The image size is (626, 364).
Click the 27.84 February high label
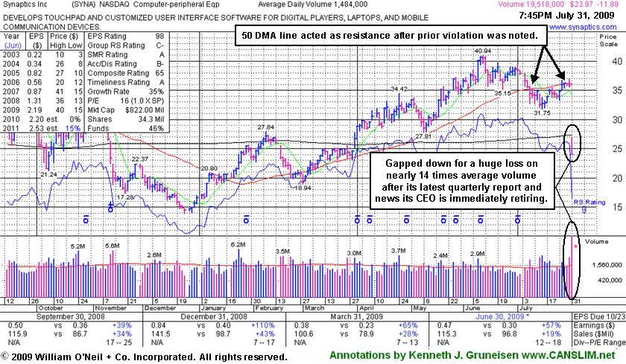point(266,127)
